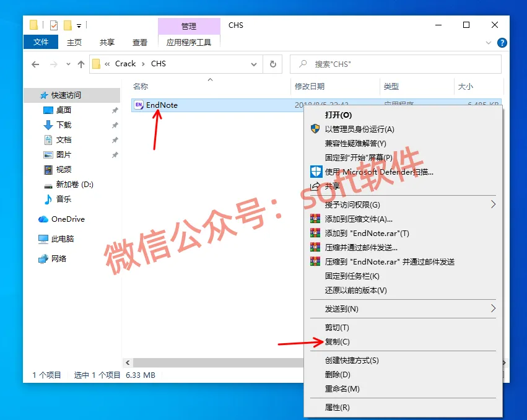Open recent locations dropdown arrow
The image size is (527, 420).
[68, 64]
